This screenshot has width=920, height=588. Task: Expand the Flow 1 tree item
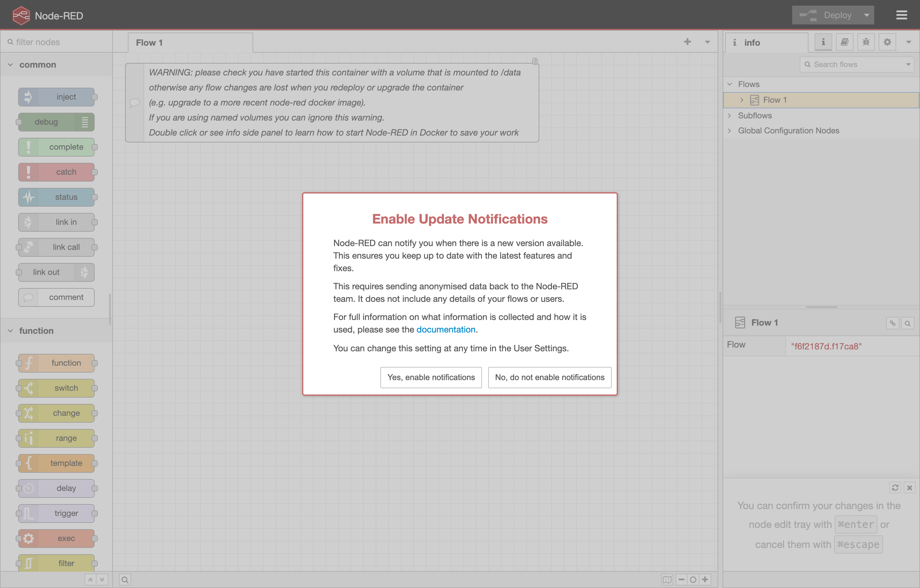tap(742, 100)
